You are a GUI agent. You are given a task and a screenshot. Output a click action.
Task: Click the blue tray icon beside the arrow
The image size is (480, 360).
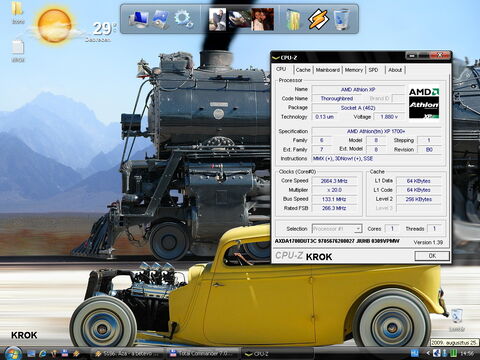point(436,353)
